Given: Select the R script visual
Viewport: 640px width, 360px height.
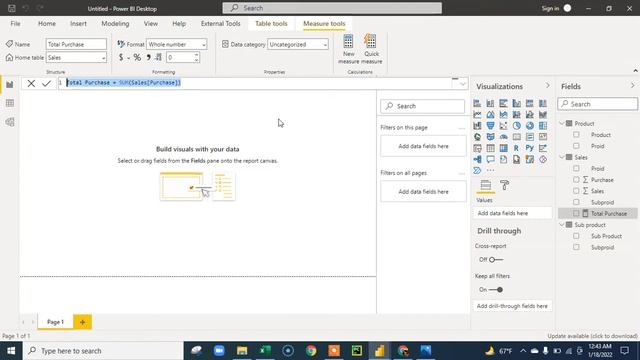Looking at the screenshot, I should (516, 148).
